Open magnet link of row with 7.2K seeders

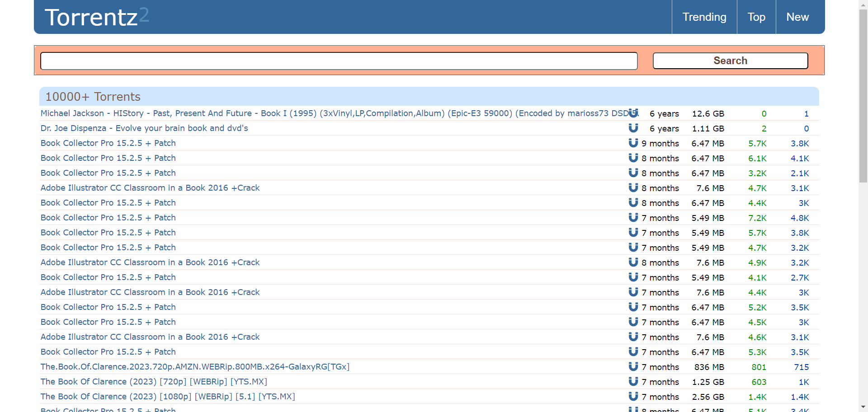tap(633, 217)
